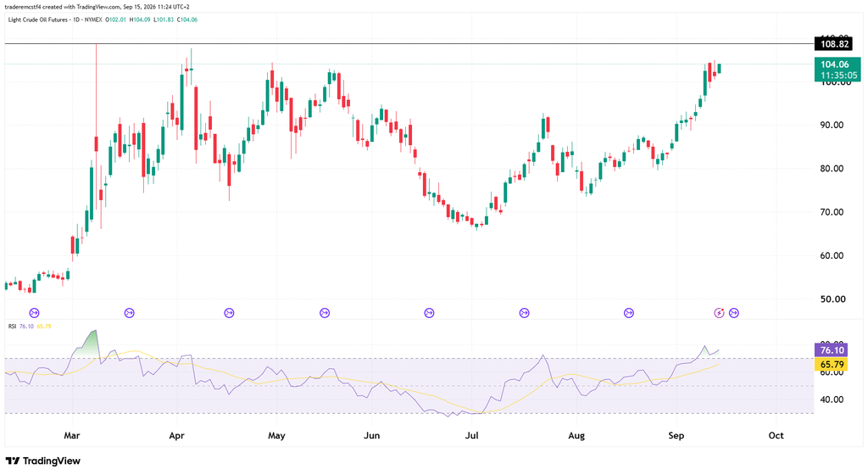Click the Apr label on time axis
868x475 pixels.
click(x=176, y=435)
